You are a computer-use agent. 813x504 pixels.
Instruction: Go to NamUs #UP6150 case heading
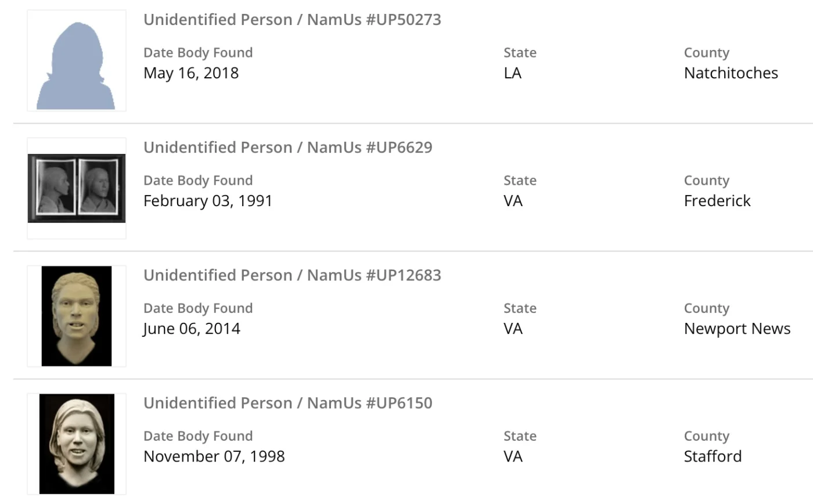tap(287, 403)
